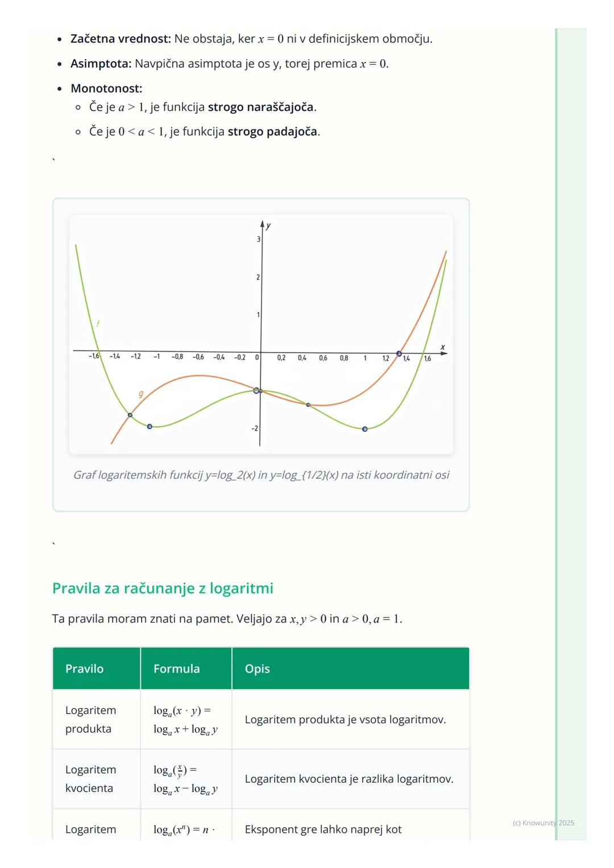Click "Logaritem kvocienta je razlika logaritmov." description
The width and height of the screenshot is (614, 868).
pyautogui.click(x=349, y=779)
